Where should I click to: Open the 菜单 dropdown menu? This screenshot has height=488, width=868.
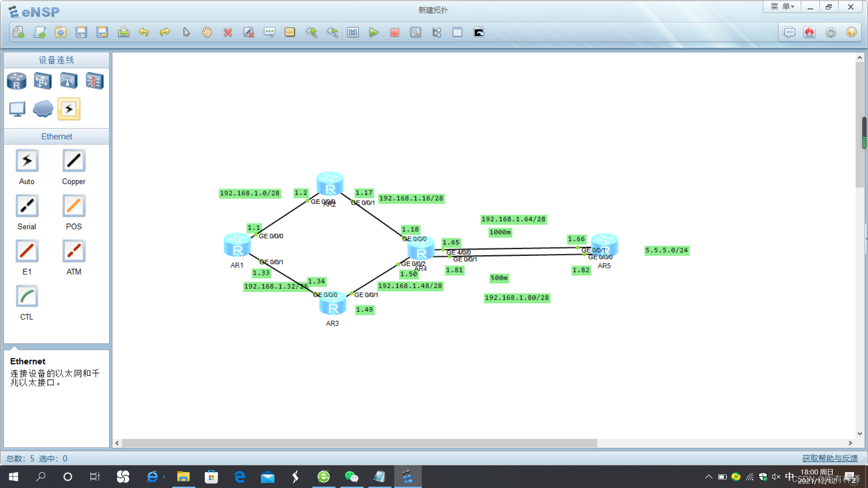782,7
